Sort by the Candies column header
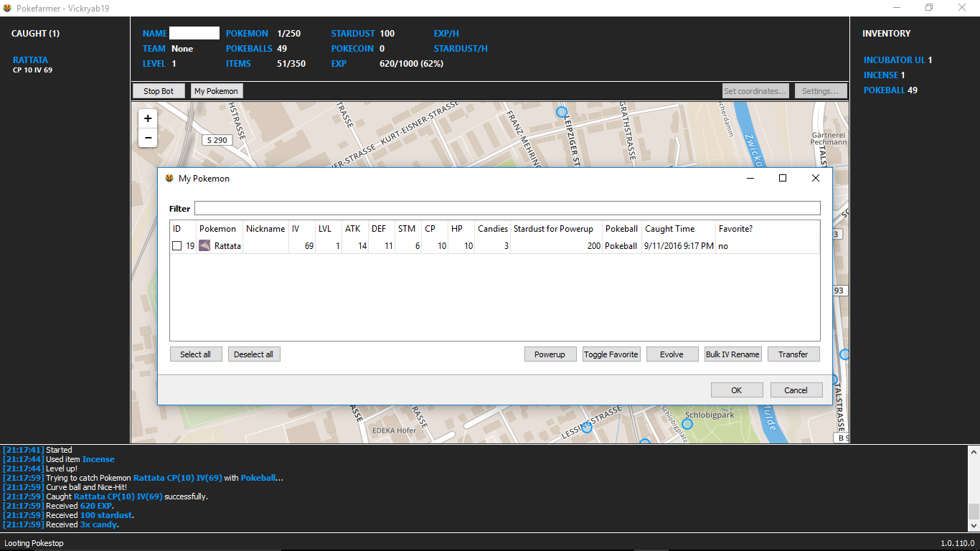Viewport: 980px width, 551px height. pos(493,229)
